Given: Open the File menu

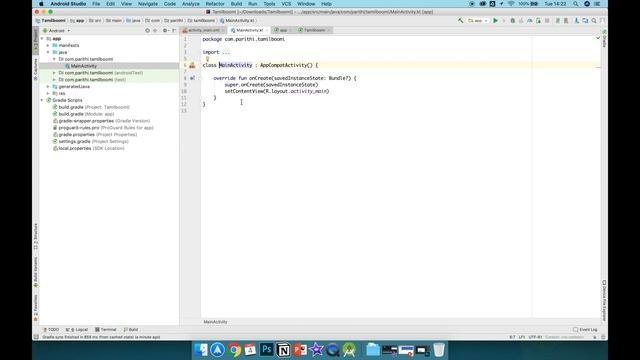Looking at the screenshot, I should pyautogui.click(x=96, y=4).
